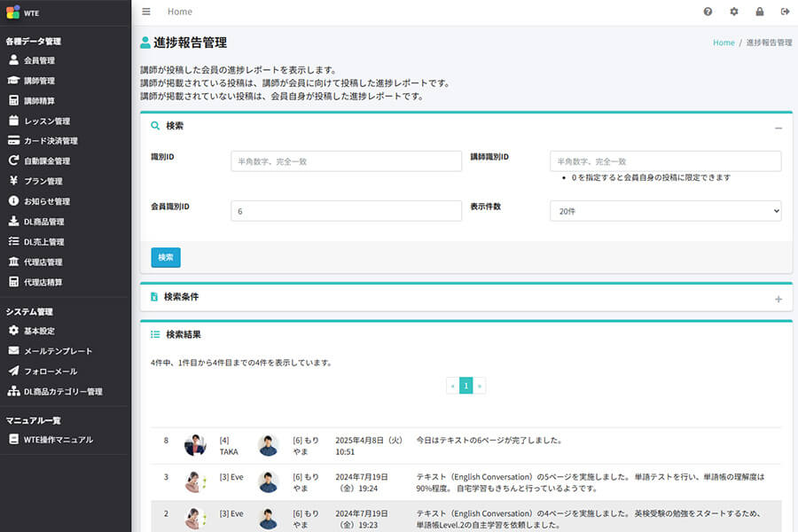
Task: Select Home in the top navigation bar
Action: pos(179,12)
